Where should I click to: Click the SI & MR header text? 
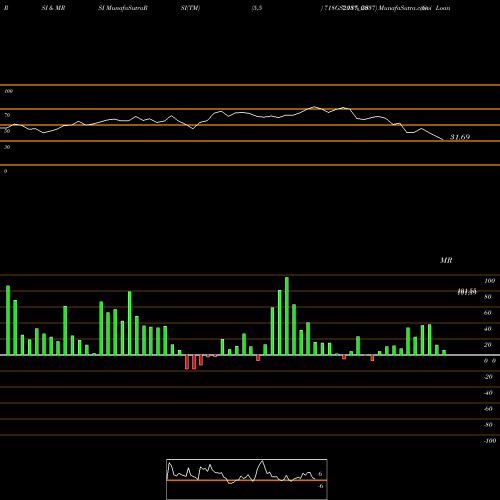[x=53, y=8]
